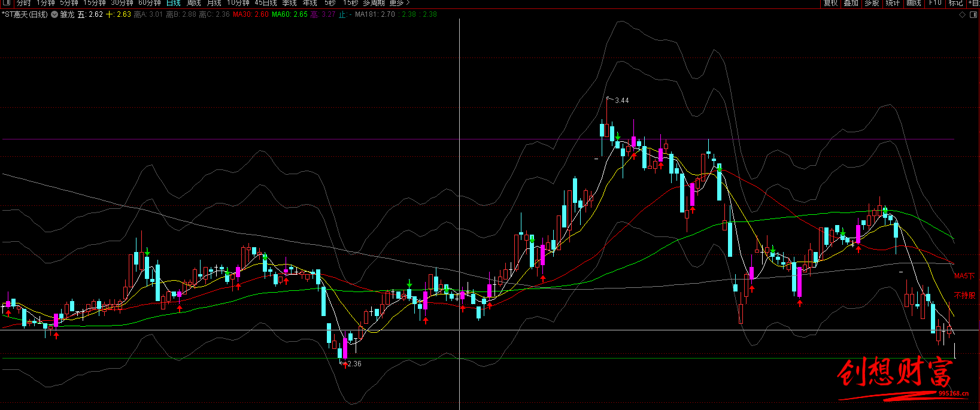Click the 复权 adjustment button
This screenshot has width=980, height=410.
point(830,3)
